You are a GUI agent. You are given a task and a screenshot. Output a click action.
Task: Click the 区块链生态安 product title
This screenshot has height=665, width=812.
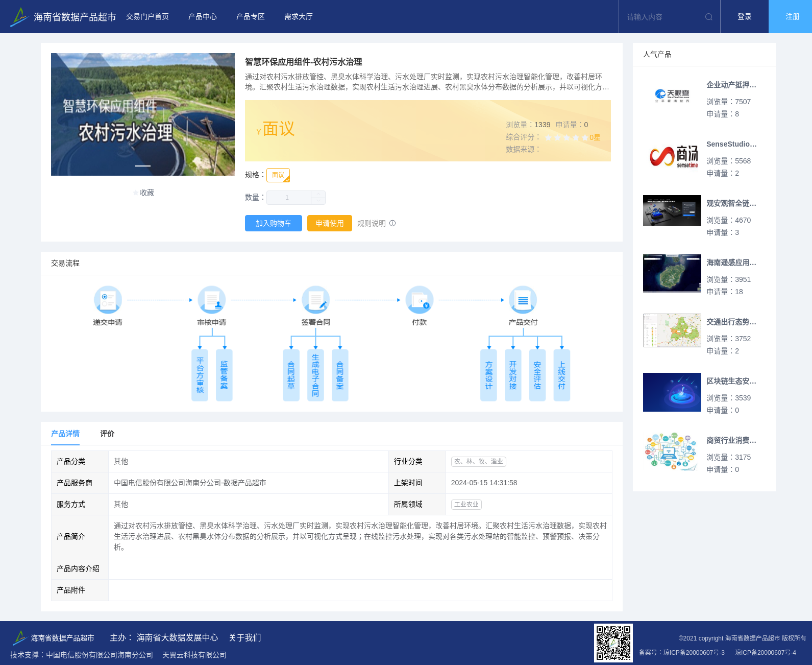(x=731, y=381)
